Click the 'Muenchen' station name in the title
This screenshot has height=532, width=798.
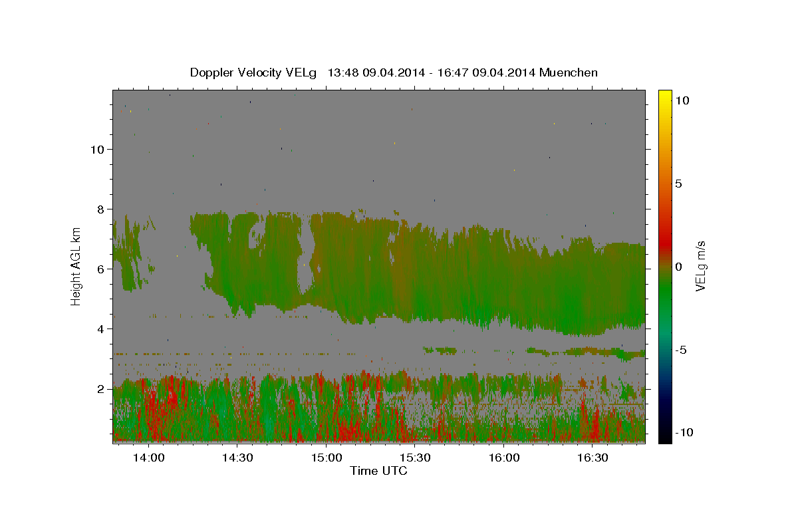pyautogui.click(x=569, y=72)
